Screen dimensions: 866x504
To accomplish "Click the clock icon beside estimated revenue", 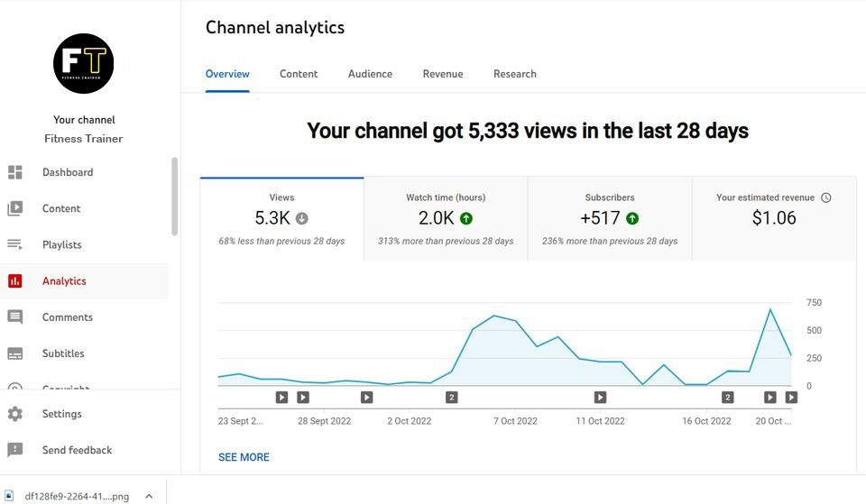I will click(x=825, y=197).
